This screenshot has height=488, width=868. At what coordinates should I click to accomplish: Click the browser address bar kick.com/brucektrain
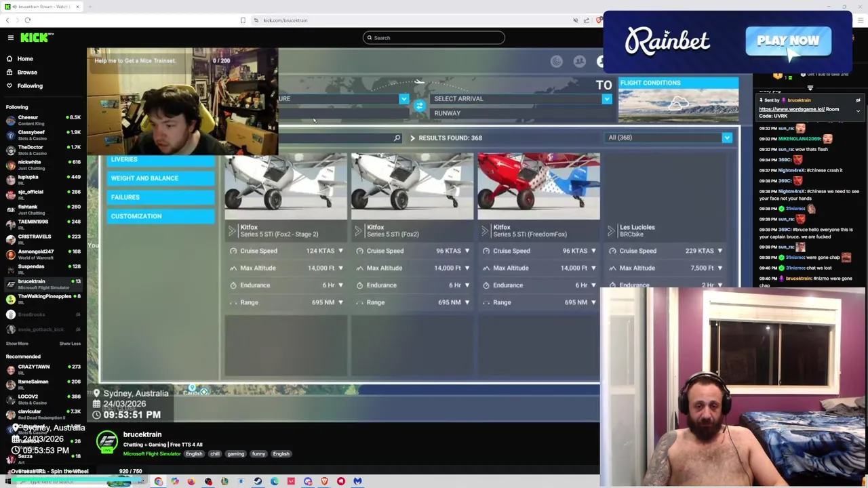coord(285,20)
